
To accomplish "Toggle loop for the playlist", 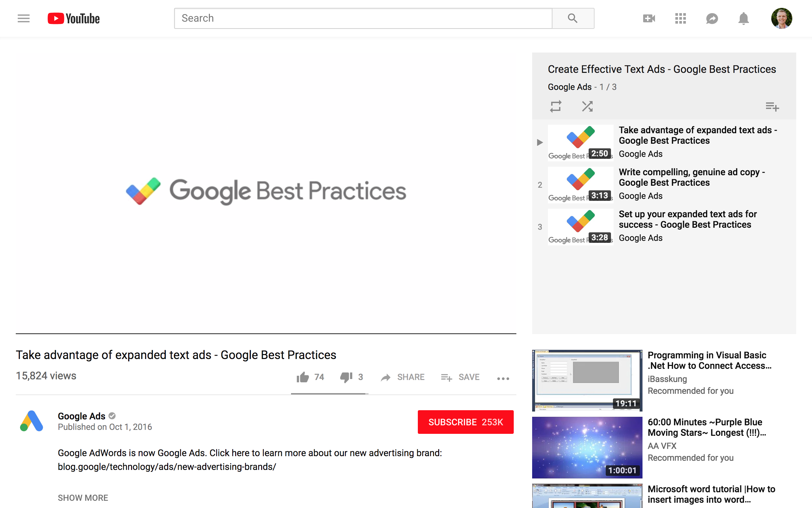I will [x=555, y=106].
